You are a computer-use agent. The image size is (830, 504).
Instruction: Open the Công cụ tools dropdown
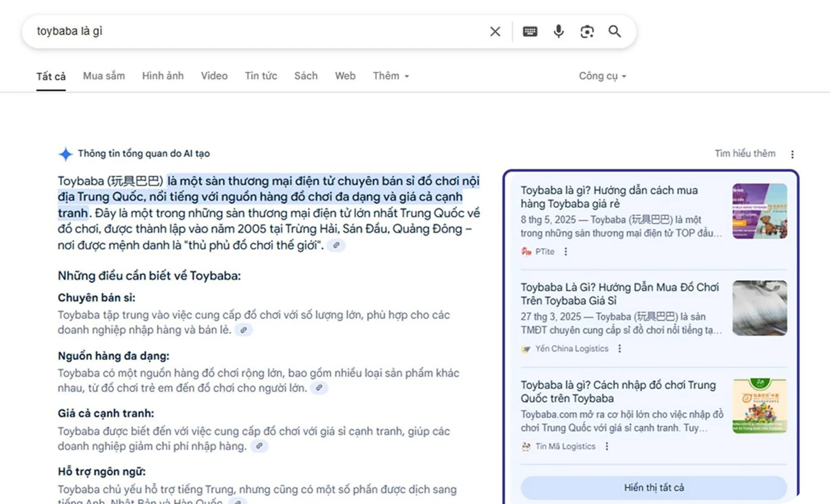pos(602,76)
